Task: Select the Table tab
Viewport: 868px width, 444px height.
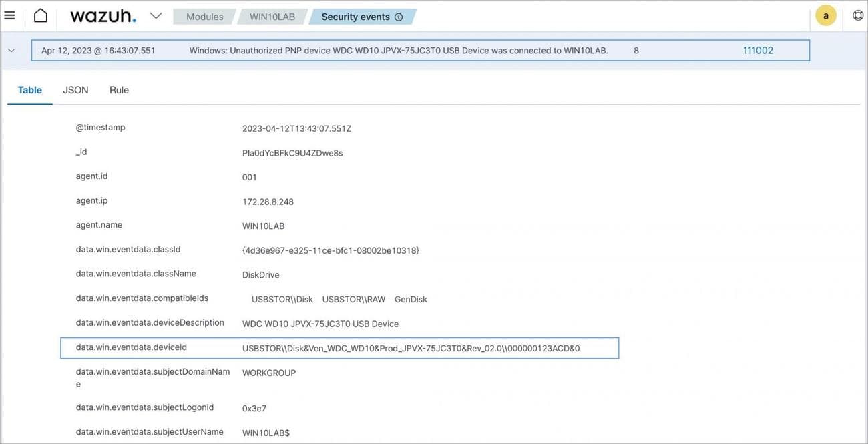Action: click(30, 90)
